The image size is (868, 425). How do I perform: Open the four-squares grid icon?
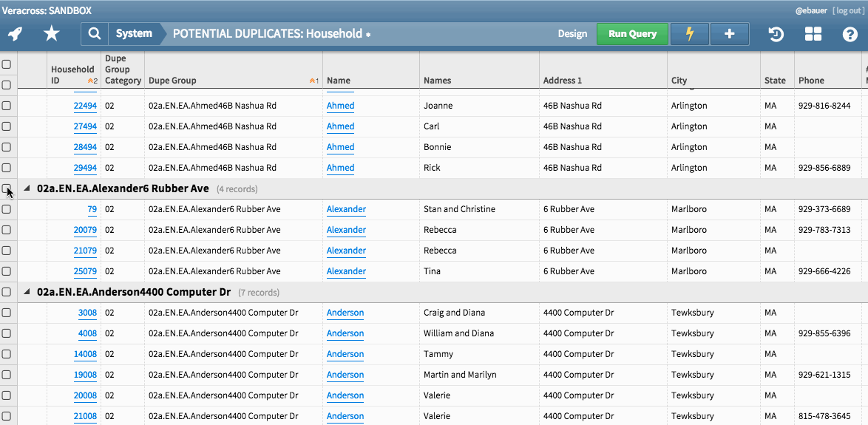pos(813,34)
